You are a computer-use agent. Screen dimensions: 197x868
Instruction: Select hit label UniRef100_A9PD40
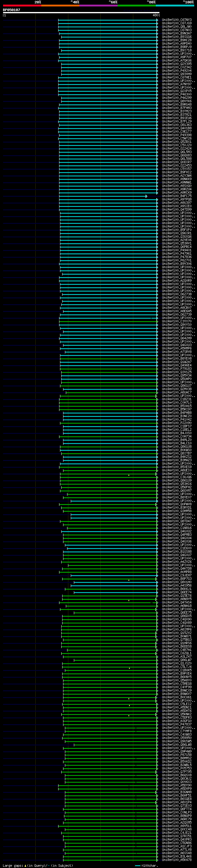coord(176,43)
